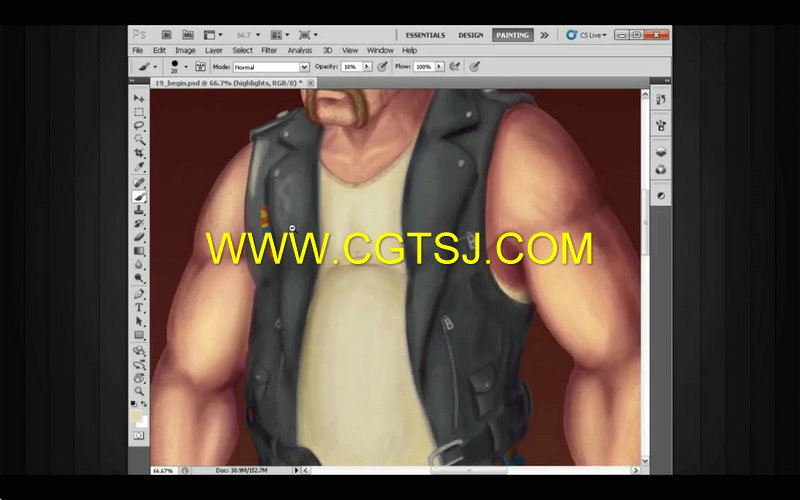Viewport: 800px width, 500px height.
Task: Select the Pen tool
Action: click(139, 294)
